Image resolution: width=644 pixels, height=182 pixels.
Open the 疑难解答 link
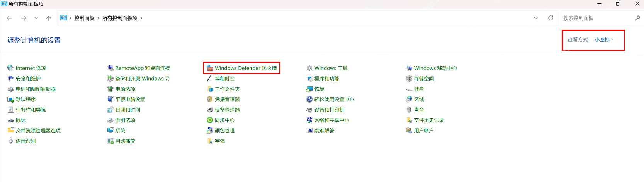pos(325,130)
